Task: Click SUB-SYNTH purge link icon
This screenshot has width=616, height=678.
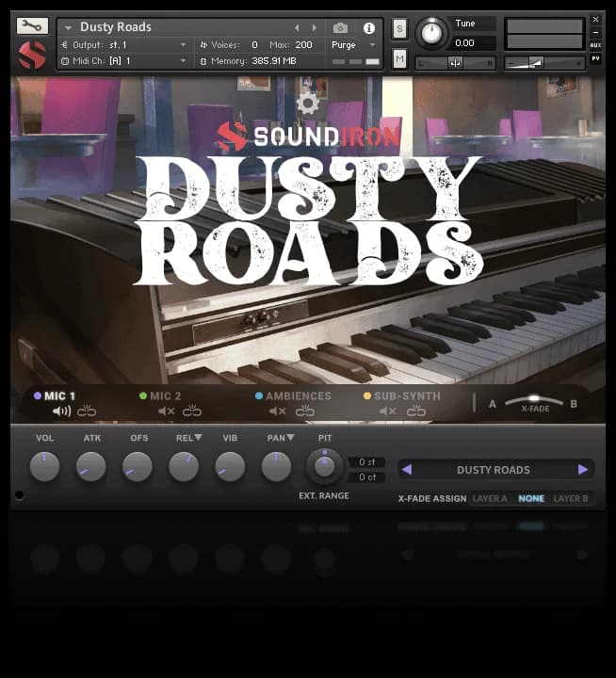Action: [416, 411]
